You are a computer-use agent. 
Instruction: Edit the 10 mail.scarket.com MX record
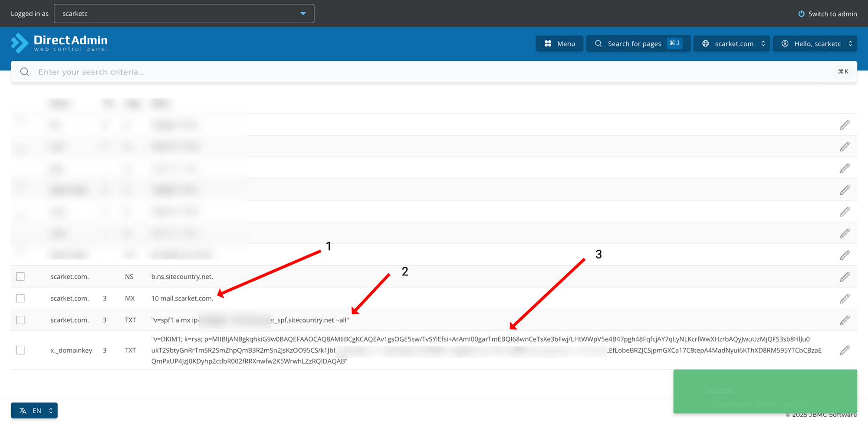click(x=845, y=298)
